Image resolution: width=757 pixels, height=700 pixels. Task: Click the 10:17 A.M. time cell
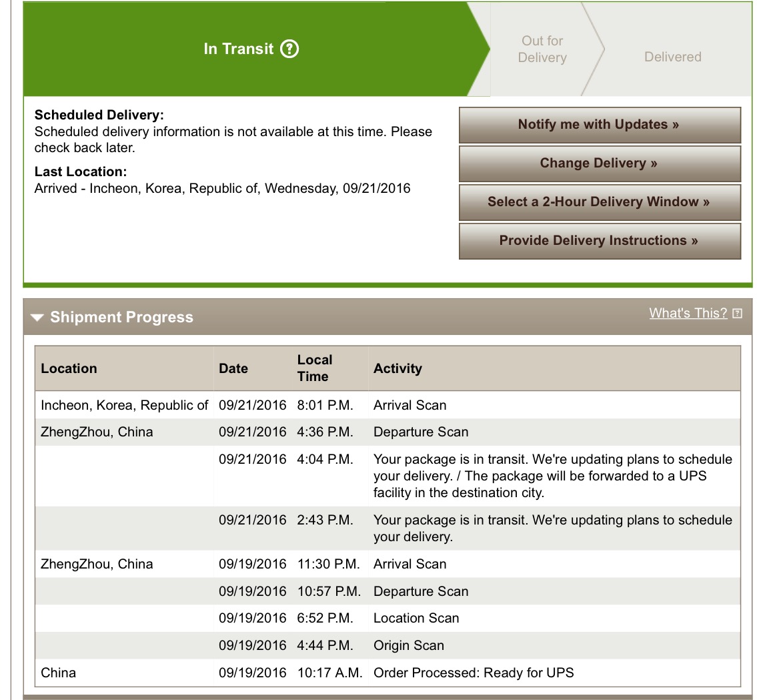(x=329, y=673)
